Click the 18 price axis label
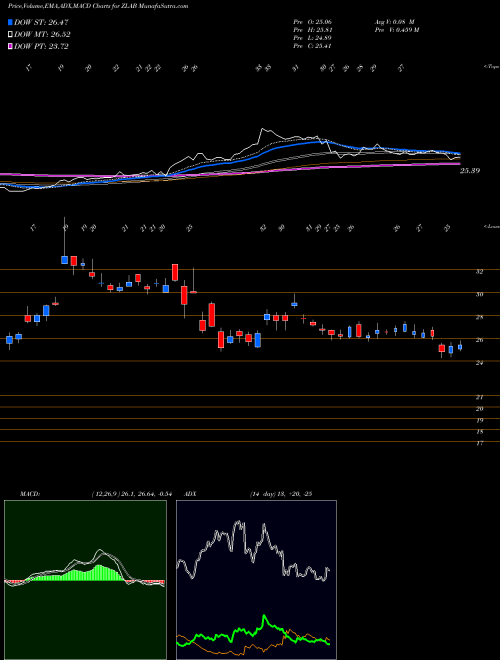Viewport: 500px width, 660px height. pyautogui.click(x=479, y=432)
